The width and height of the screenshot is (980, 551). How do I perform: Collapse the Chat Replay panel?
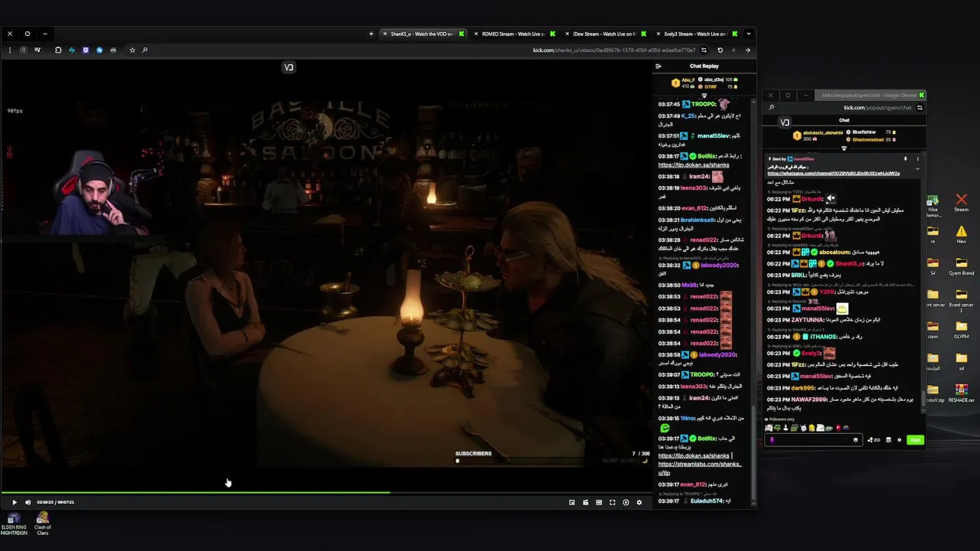[x=658, y=66]
